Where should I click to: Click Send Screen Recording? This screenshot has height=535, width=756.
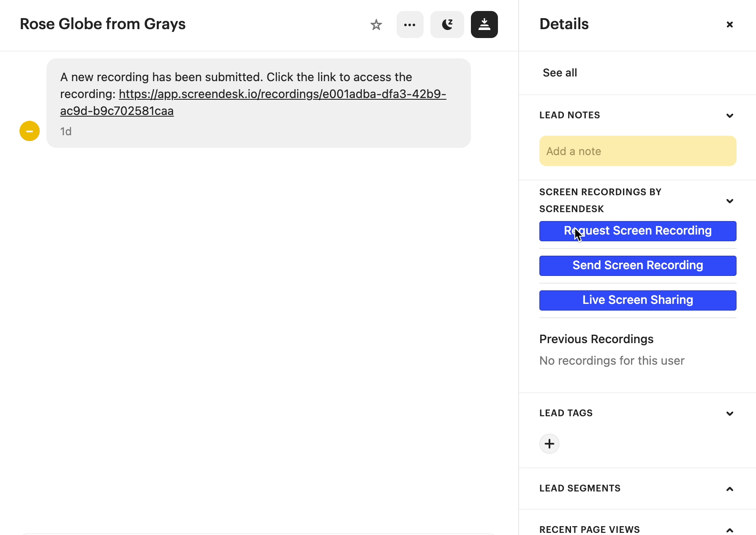[x=637, y=265]
